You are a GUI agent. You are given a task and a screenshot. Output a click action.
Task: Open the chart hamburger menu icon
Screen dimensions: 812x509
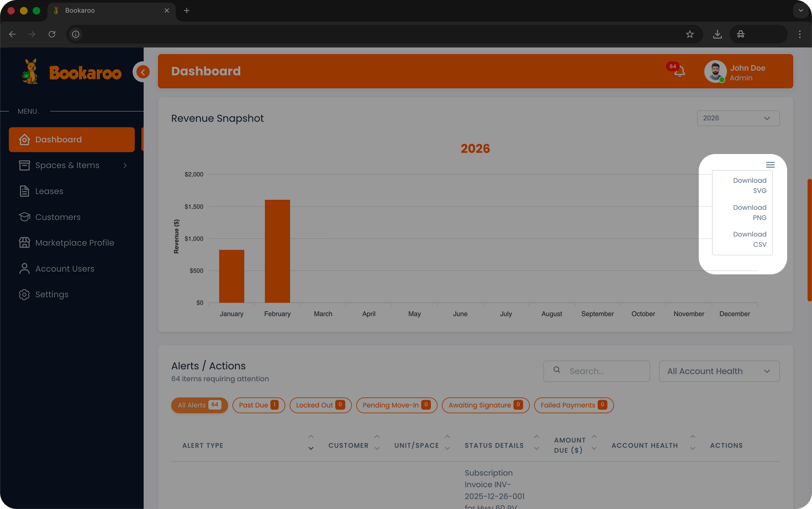(770, 165)
